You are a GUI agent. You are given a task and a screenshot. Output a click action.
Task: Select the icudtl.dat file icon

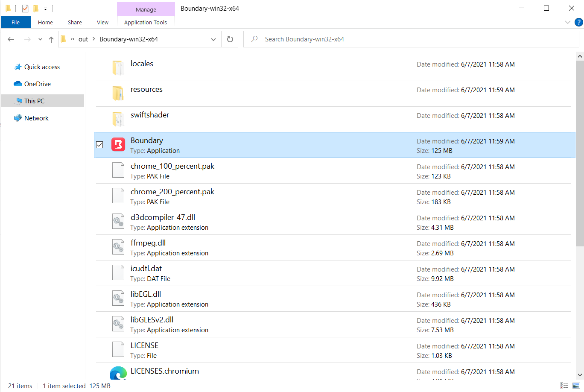pos(118,272)
